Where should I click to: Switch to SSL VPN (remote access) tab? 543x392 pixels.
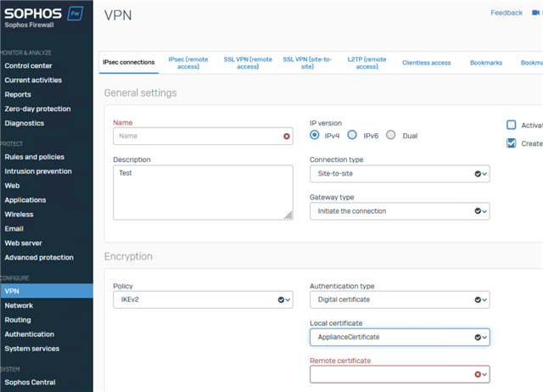[x=248, y=62]
